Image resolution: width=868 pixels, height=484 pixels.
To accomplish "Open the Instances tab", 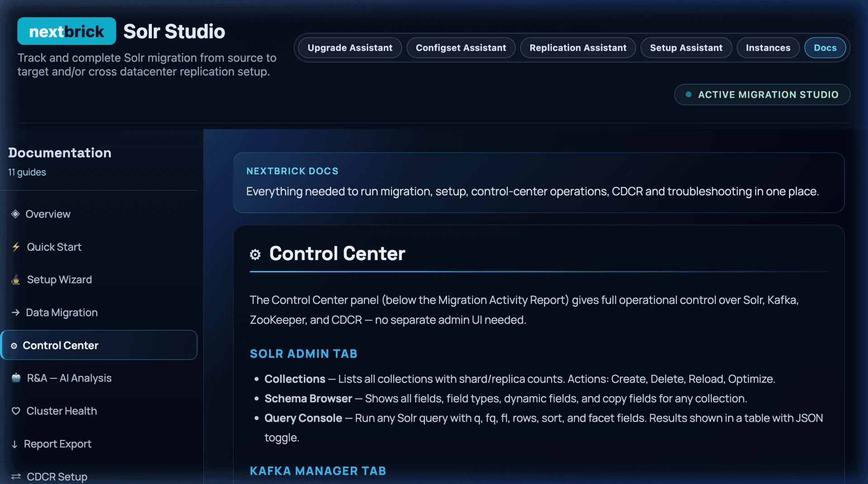I will click(x=768, y=47).
